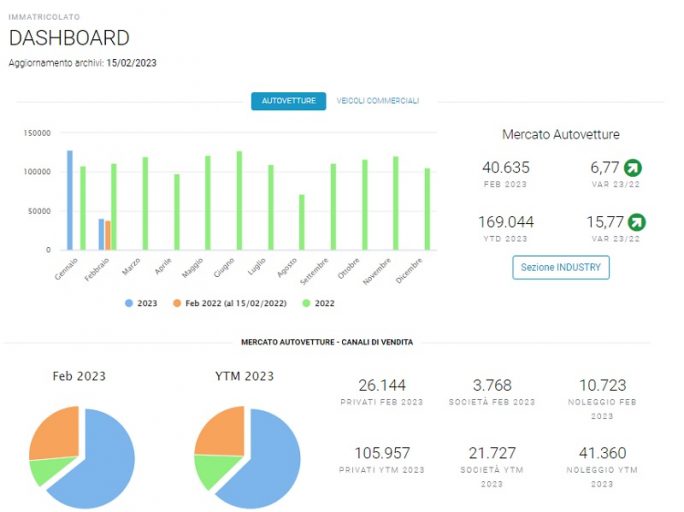Open the Sezione INDUSTRY button
This screenshot has width=684, height=512.
tap(561, 267)
